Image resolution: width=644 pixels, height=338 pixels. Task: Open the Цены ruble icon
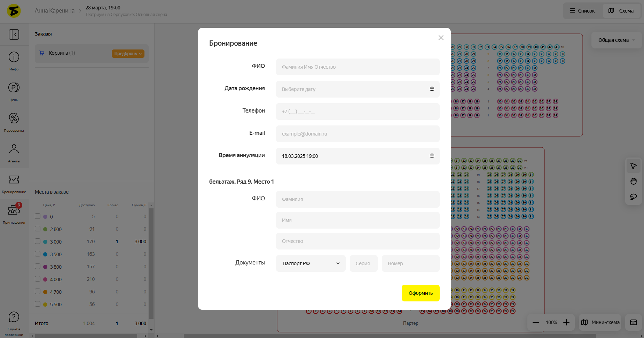pyautogui.click(x=14, y=88)
